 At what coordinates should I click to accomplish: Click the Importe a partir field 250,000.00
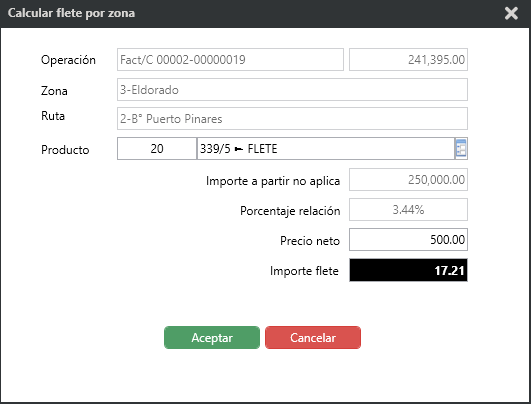408,179
